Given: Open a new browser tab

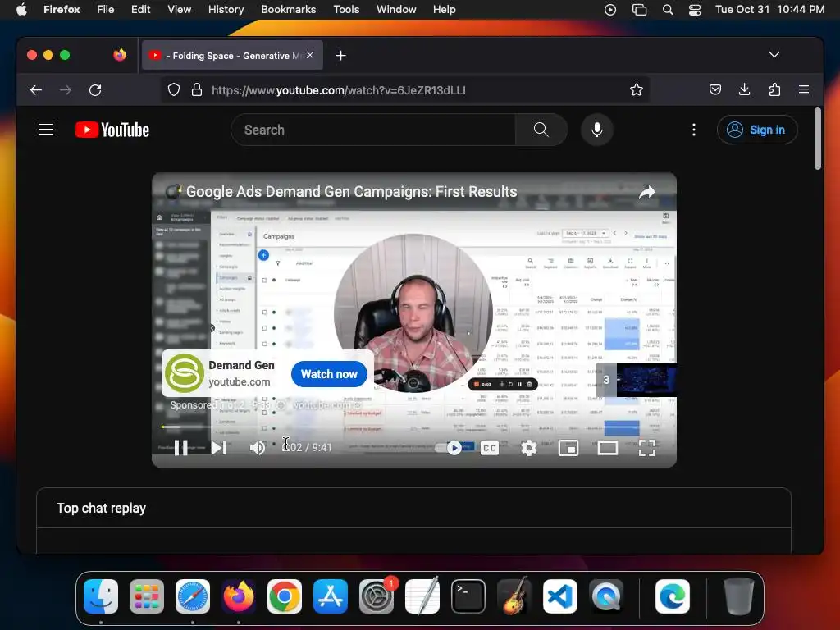Looking at the screenshot, I should point(340,56).
